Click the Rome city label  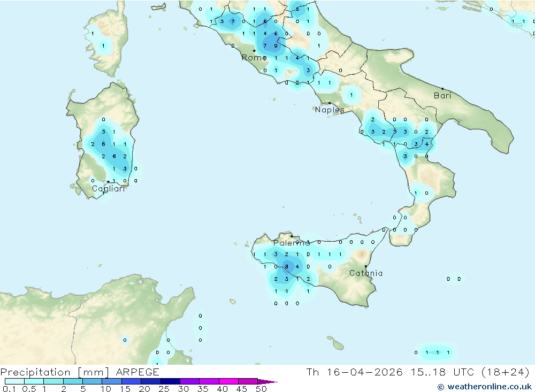pos(254,58)
